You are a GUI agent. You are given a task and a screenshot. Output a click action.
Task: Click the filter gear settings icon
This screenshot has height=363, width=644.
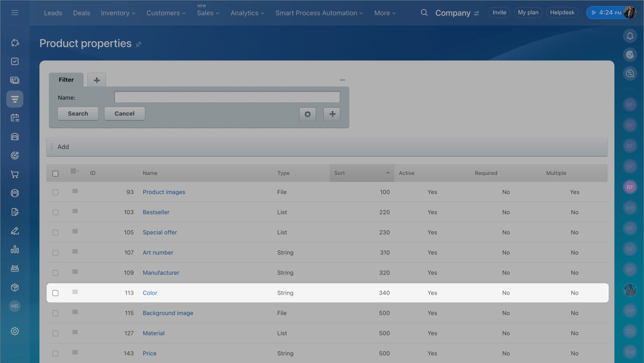click(307, 114)
